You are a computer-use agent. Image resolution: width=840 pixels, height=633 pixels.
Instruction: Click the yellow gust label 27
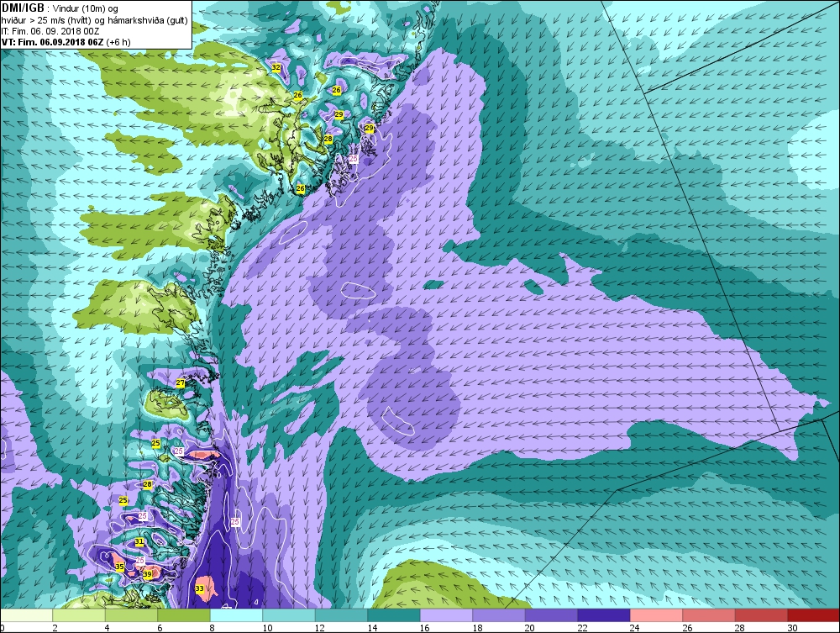click(x=181, y=382)
